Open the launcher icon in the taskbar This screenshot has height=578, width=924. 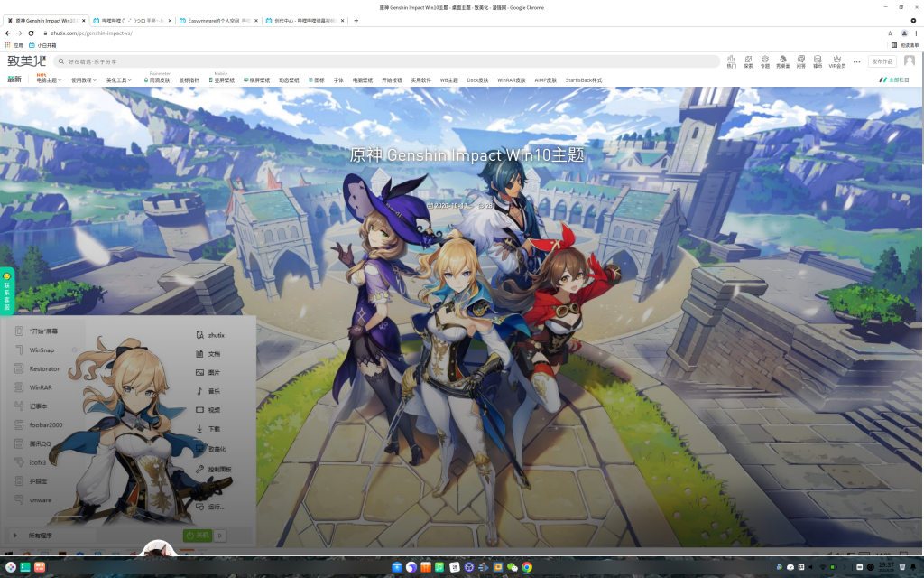click(11, 567)
